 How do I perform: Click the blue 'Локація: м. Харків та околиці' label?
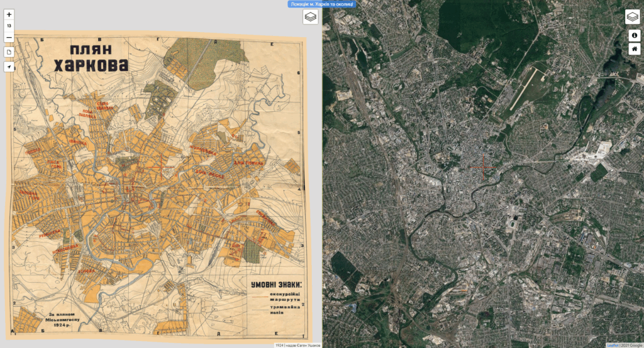(321, 4)
